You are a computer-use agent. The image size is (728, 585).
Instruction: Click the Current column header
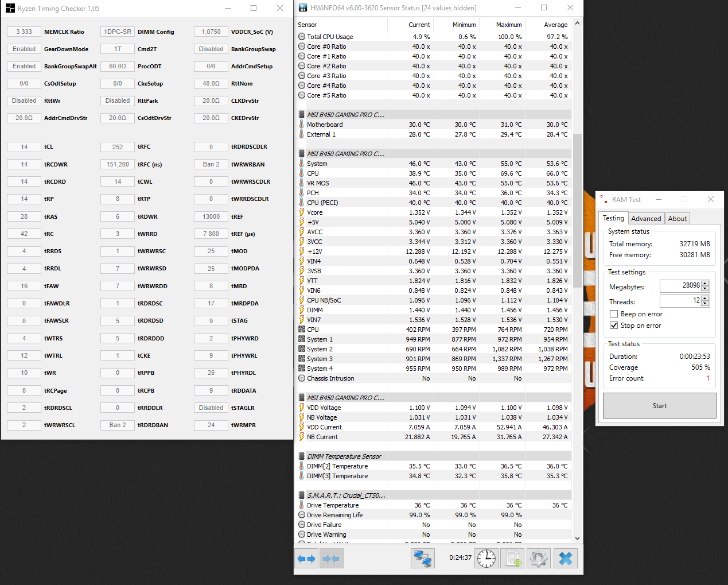pos(410,25)
